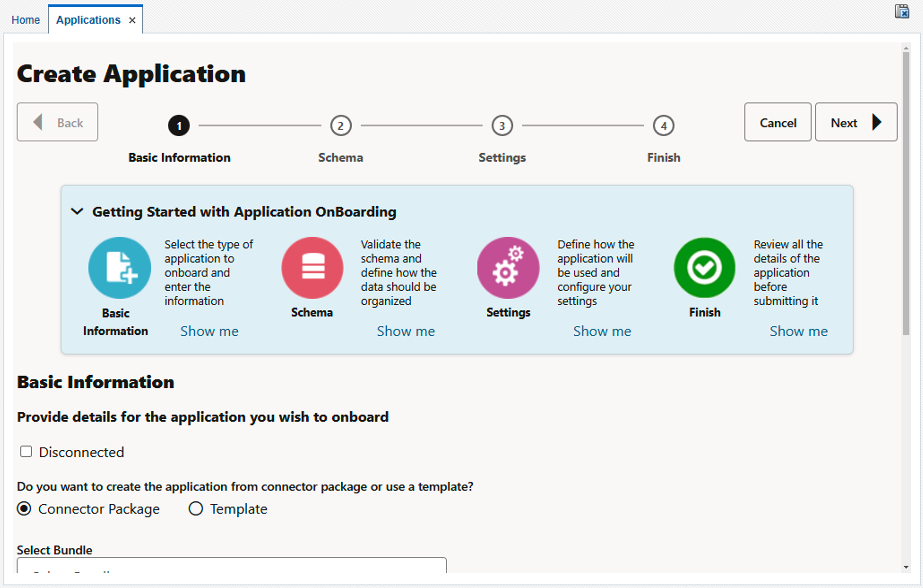Click the export to Excel icon
This screenshot has height=588, width=923.
point(904,10)
